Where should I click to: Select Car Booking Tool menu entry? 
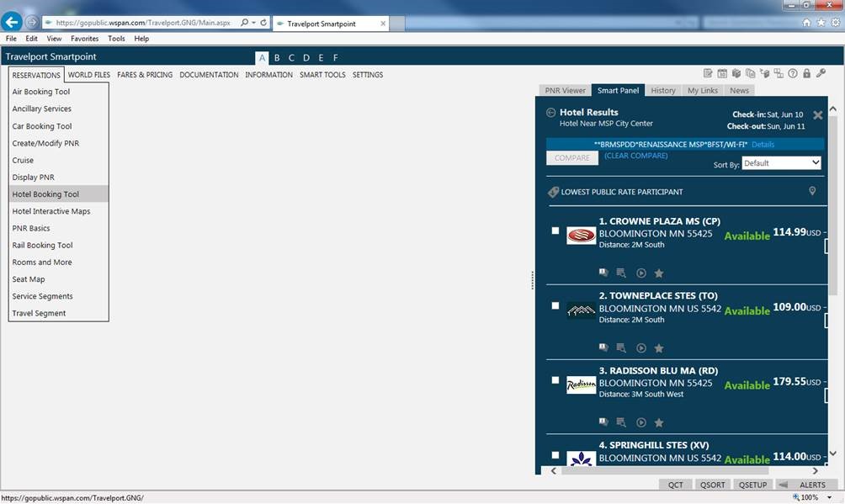(x=59, y=126)
